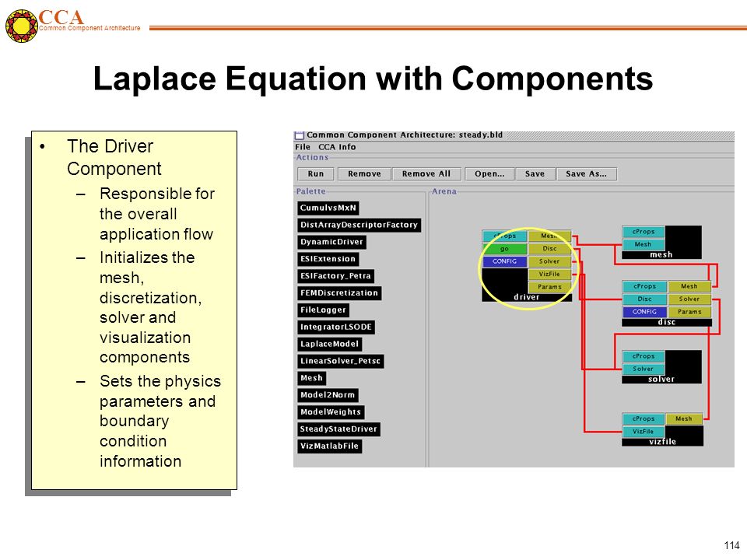
Task: Click the Save button
Action: point(535,173)
